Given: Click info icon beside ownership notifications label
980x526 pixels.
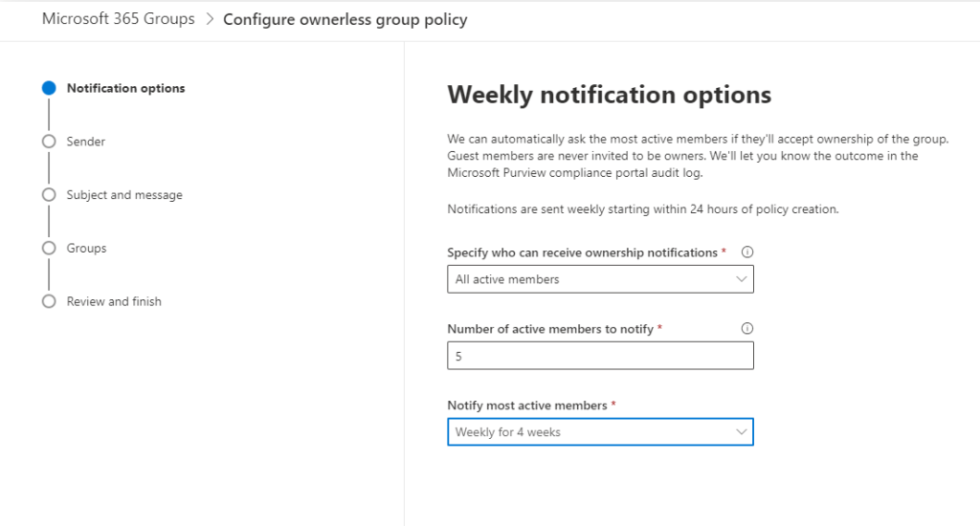Looking at the screenshot, I should pos(747,252).
